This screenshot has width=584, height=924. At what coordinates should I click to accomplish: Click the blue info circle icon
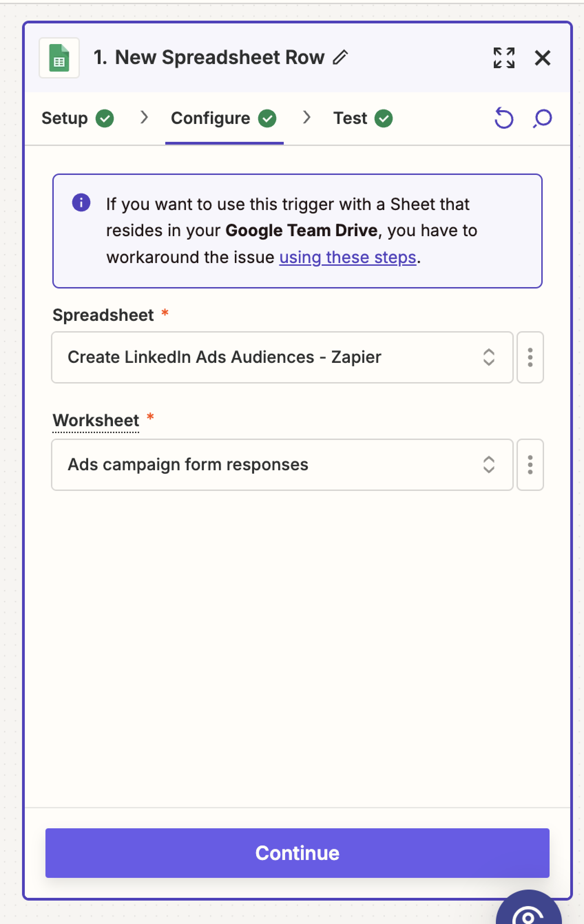(81, 203)
